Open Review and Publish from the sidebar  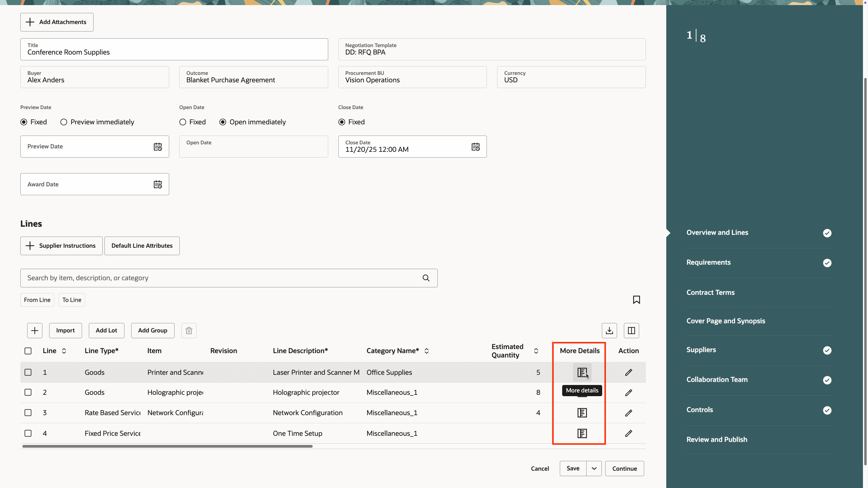(x=717, y=439)
